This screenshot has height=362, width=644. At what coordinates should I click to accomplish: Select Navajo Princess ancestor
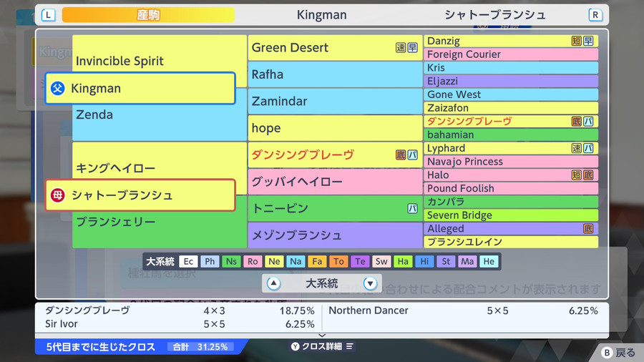(511, 161)
